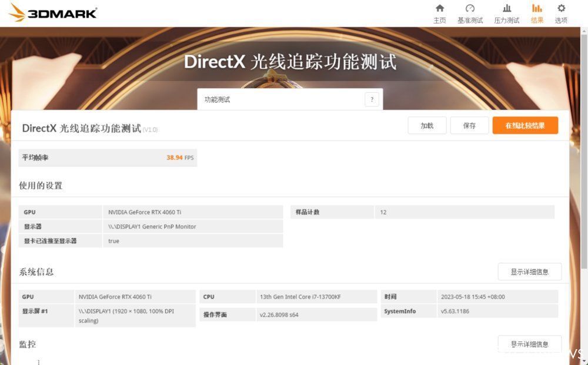Viewport: 588px width, 365px height.
Task: Click the CPU label
Action: [x=209, y=297]
